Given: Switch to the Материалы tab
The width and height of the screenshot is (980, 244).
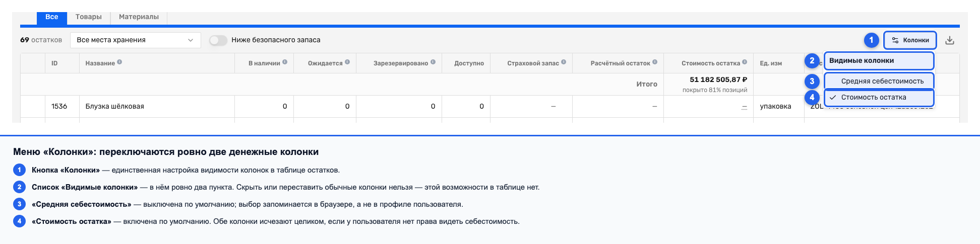Looking at the screenshot, I should point(139,17).
